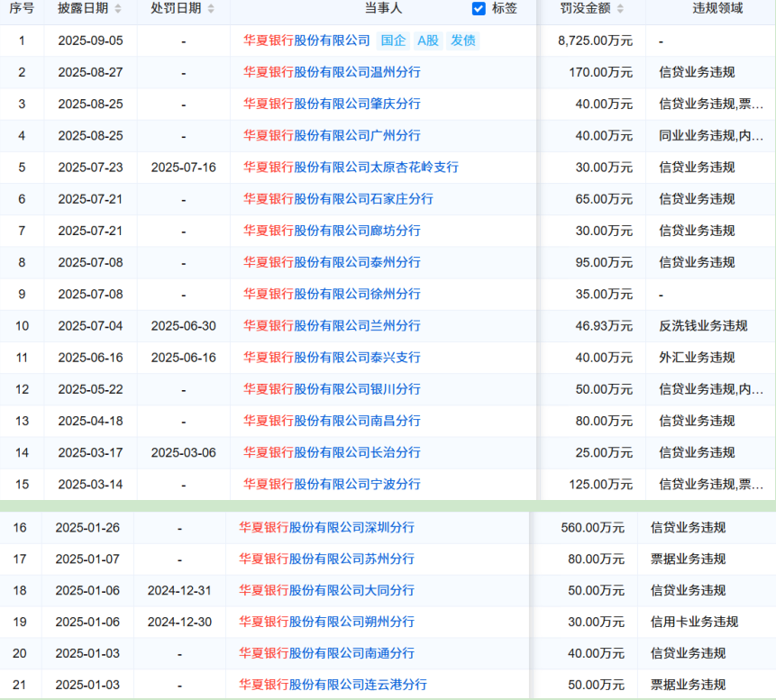Open the 徐州分行 party link
This screenshot has height=700, width=776.
pos(332,294)
